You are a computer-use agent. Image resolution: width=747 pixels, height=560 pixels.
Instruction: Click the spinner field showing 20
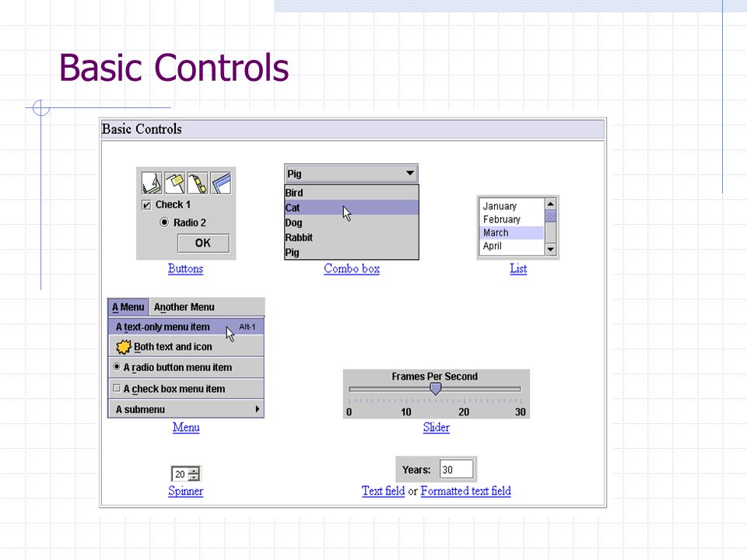[180, 474]
